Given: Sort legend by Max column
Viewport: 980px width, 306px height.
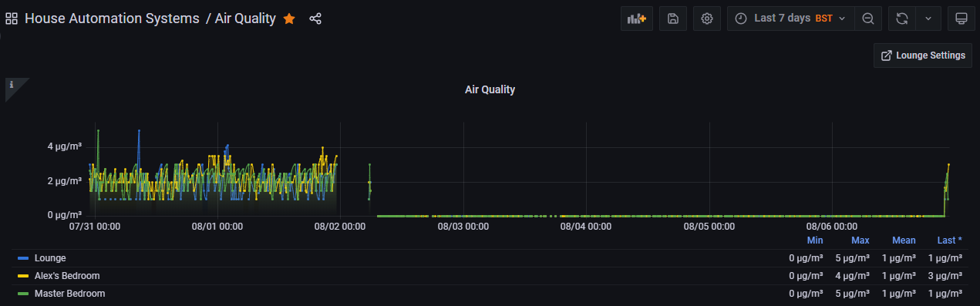Looking at the screenshot, I should [860, 240].
